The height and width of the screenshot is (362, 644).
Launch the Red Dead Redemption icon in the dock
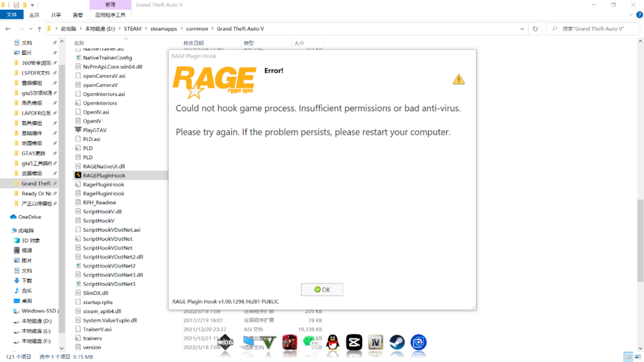tap(290, 342)
